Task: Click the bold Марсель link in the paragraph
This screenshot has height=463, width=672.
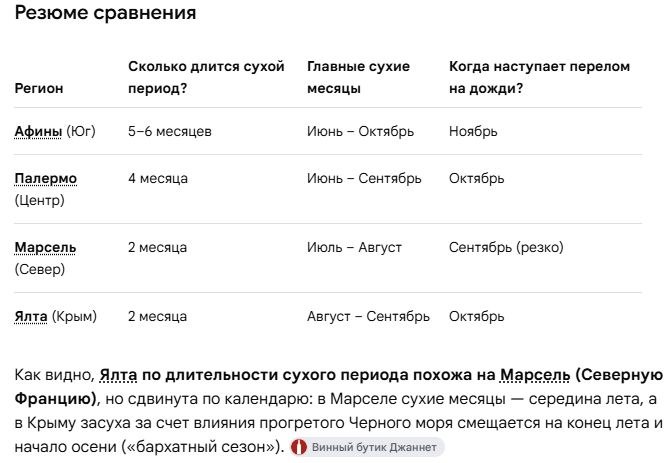Action: point(535,375)
